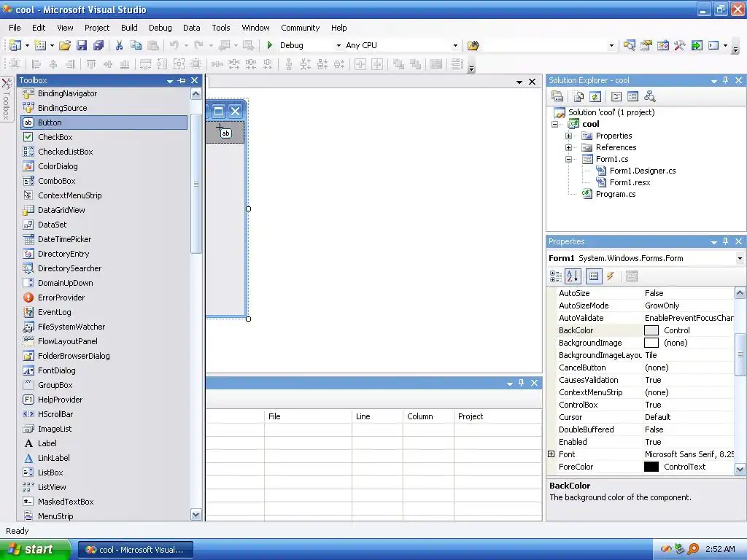This screenshot has height=560, width=747.
Task: Select ErrorProvider in the Toolbox
Action: 104,297
